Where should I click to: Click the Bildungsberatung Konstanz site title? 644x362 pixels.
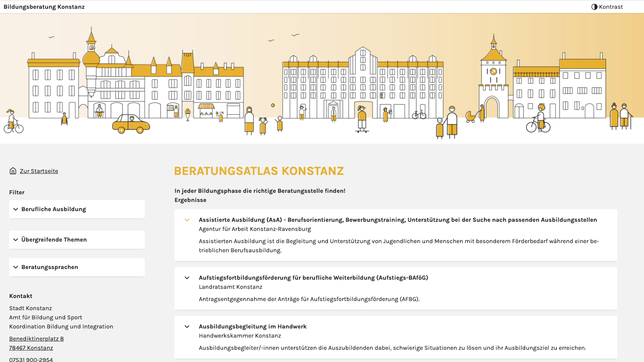click(x=44, y=7)
